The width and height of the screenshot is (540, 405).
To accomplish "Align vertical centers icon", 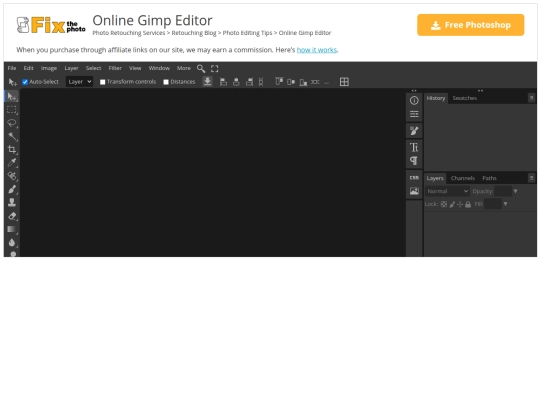I will click(291, 82).
